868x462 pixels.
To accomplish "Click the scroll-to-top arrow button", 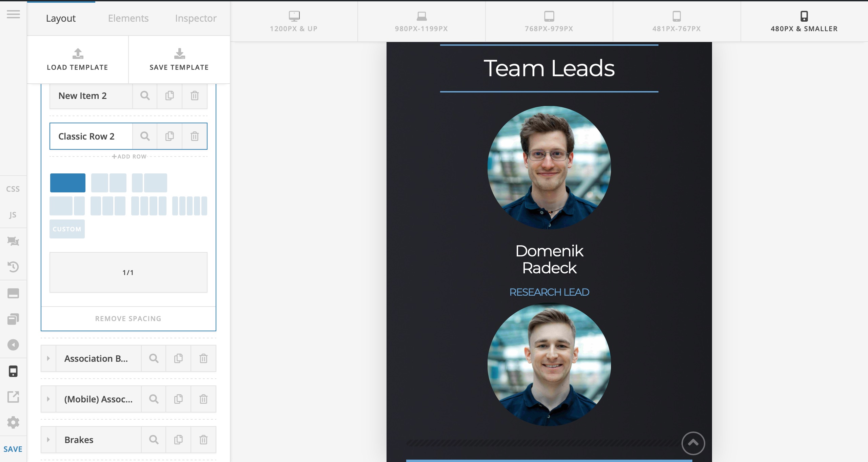I will (693, 443).
